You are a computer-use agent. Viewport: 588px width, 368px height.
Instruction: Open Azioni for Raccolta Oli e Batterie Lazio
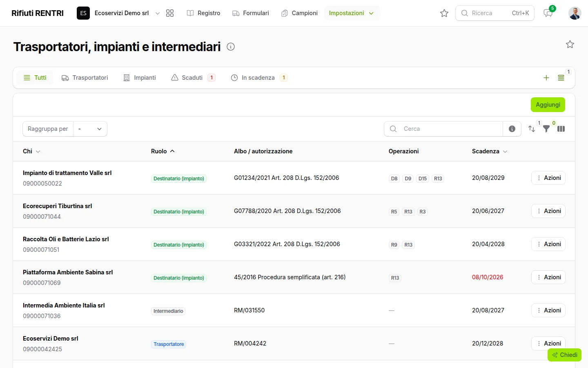click(x=548, y=244)
